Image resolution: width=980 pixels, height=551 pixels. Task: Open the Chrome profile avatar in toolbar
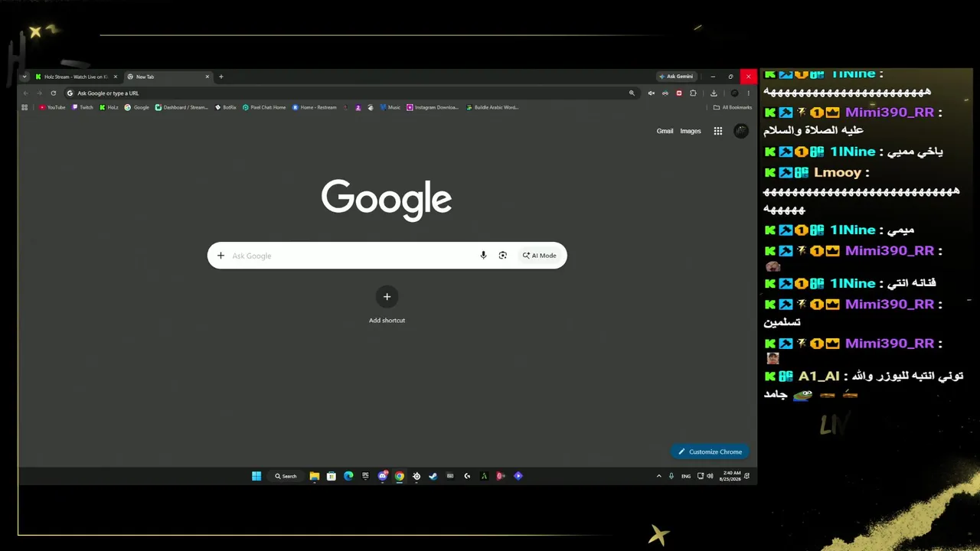pyautogui.click(x=734, y=93)
